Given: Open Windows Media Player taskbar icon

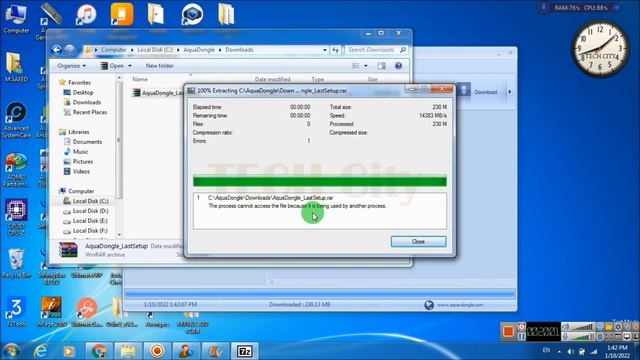Looking at the screenshot, I should 69,351.
